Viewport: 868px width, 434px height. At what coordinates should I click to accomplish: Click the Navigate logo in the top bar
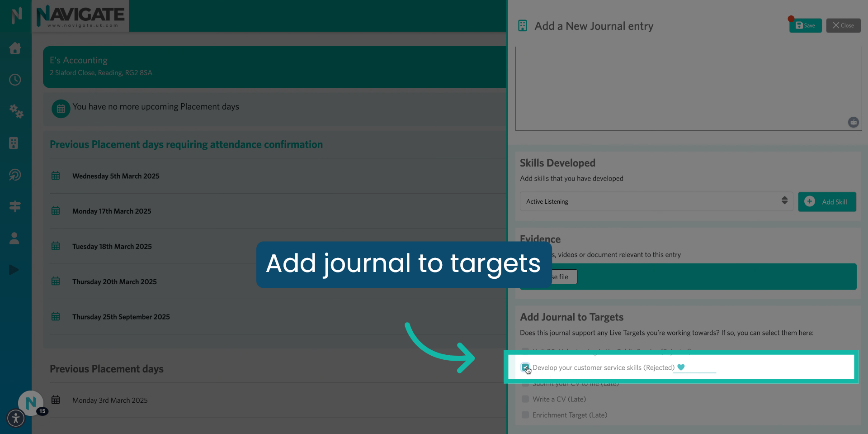[81, 16]
